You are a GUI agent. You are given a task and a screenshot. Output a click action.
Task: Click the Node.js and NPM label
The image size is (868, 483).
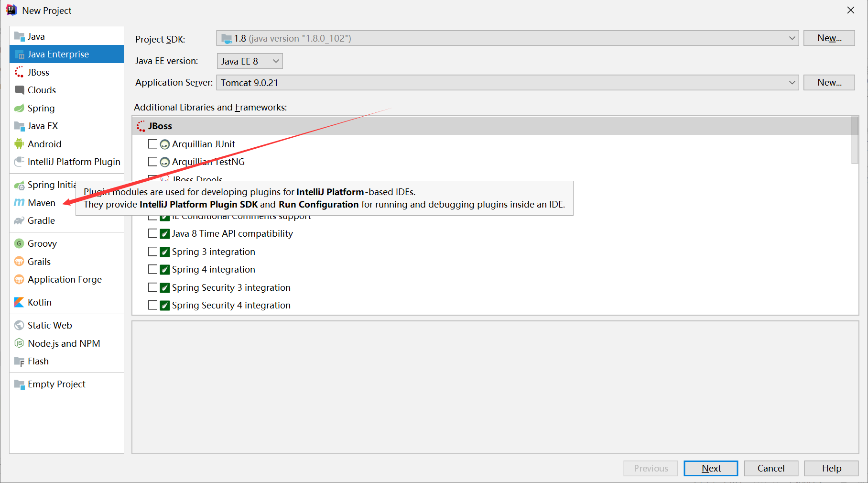click(64, 343)
